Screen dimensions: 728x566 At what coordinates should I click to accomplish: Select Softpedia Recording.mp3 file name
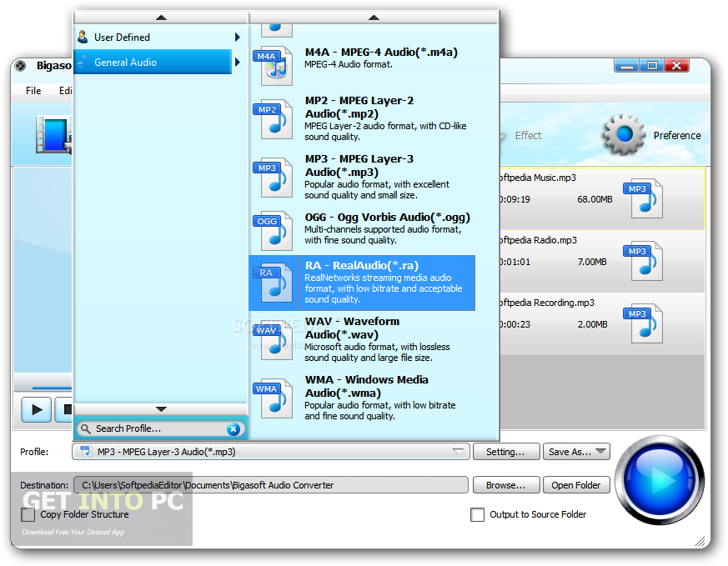(x=546, y=303)
